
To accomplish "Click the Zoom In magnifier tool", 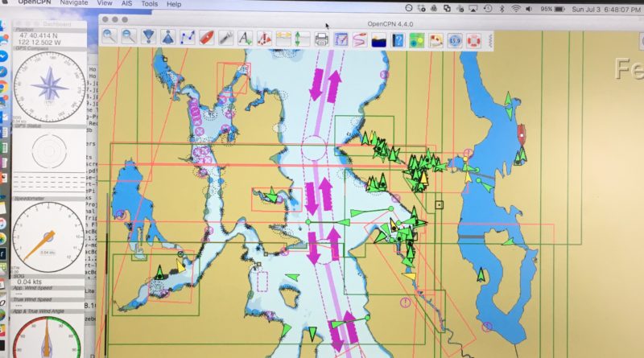I will coord(109,37).
